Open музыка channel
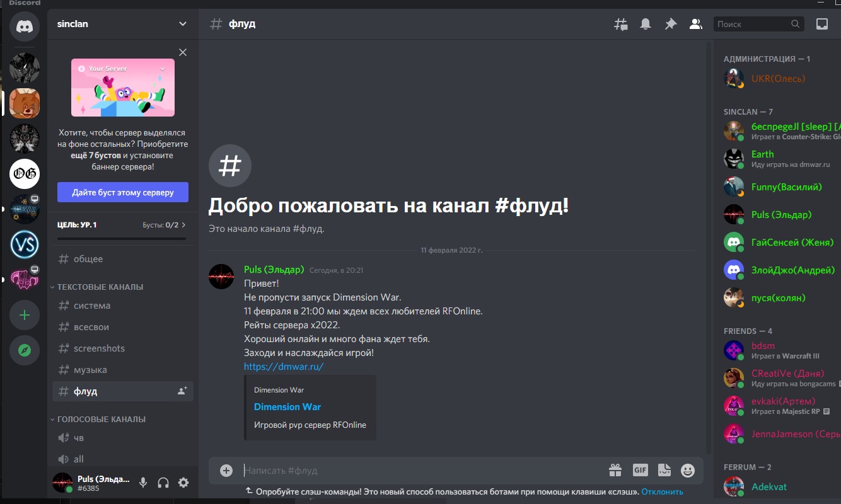 123,370
